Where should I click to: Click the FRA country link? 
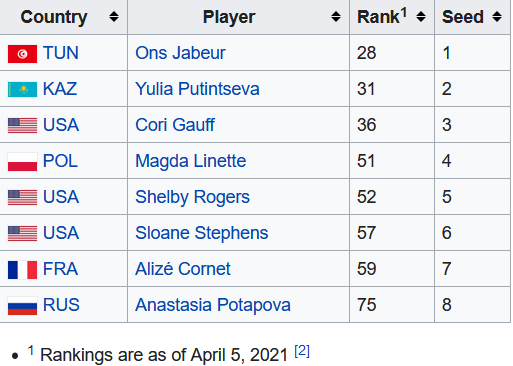tap(60, 269)
